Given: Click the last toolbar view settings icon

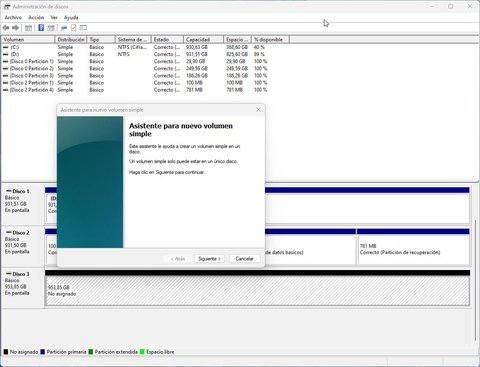Looking at the screenshot, I should click(83, 28).
